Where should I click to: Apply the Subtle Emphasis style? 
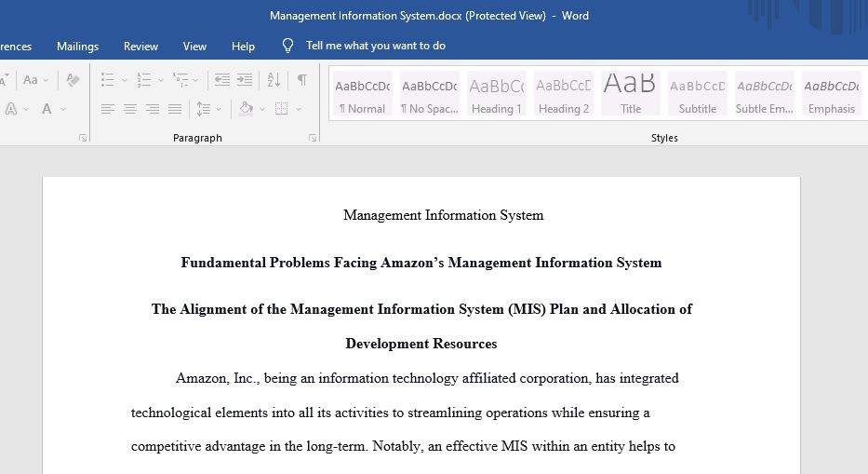click(765, 93)
